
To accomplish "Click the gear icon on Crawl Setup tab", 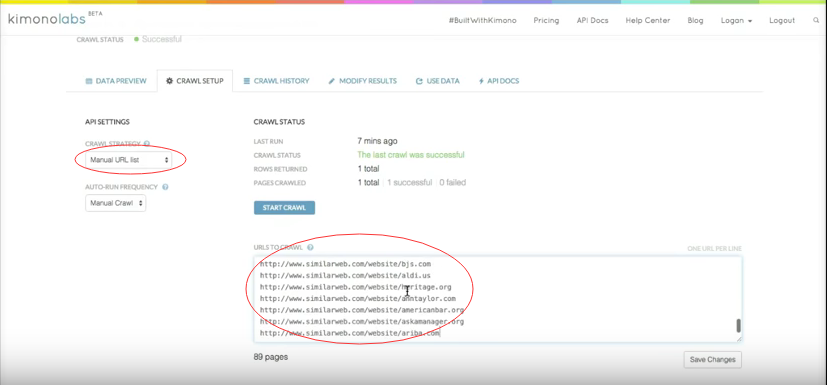I will pos(169,81).
